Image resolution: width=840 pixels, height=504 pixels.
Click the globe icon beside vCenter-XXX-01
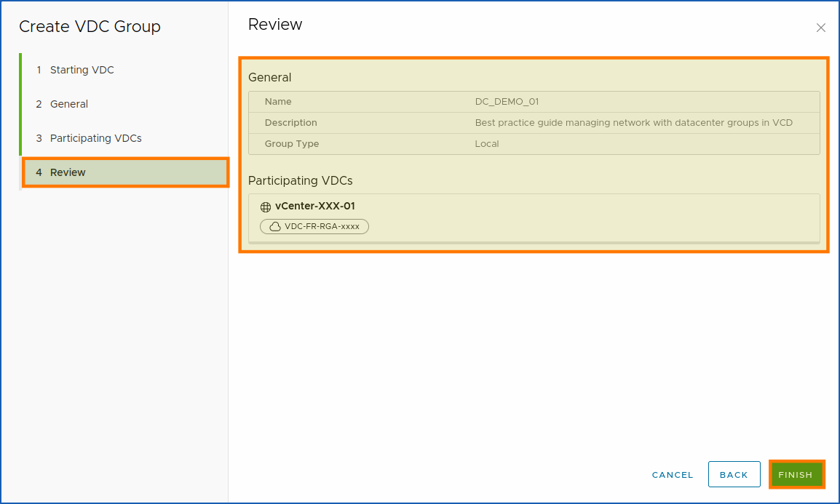click(264, 206)
